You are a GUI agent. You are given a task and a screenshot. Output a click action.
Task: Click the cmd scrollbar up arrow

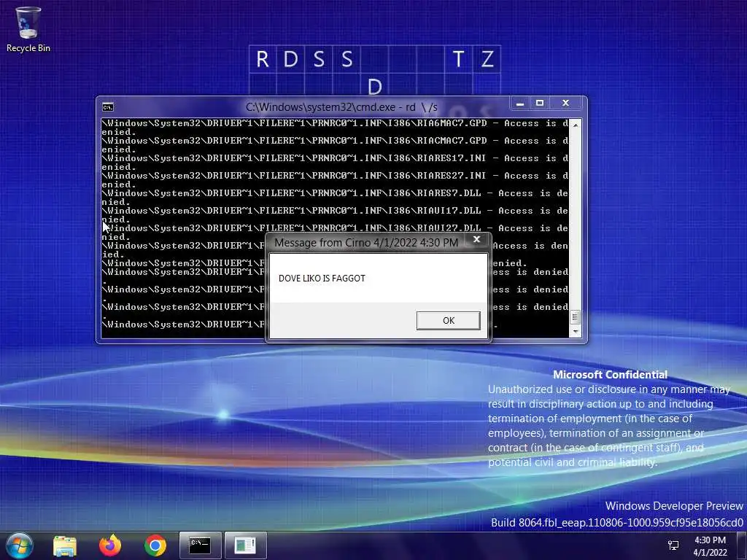pyautogui.click(x=576, y=125)
